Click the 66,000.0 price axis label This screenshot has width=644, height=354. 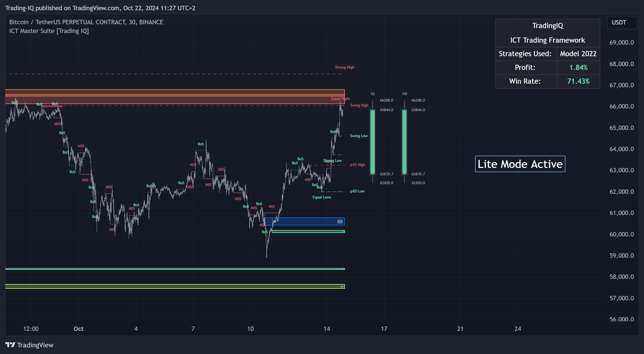tap(621, 106)
